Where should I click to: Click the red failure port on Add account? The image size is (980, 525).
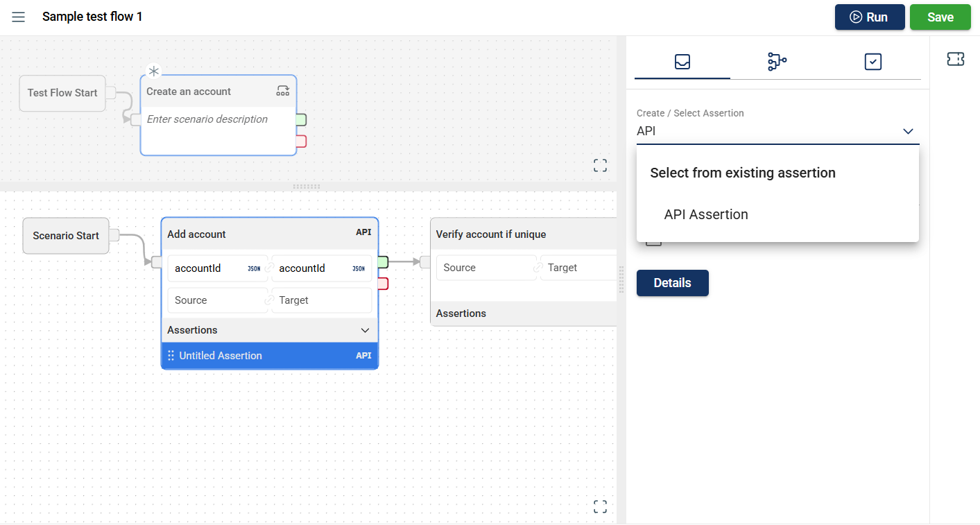pyautogui.click(x=383, y=283)
